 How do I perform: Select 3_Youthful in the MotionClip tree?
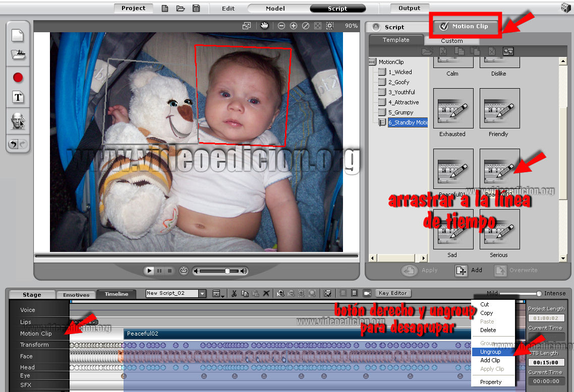(401, 92)
